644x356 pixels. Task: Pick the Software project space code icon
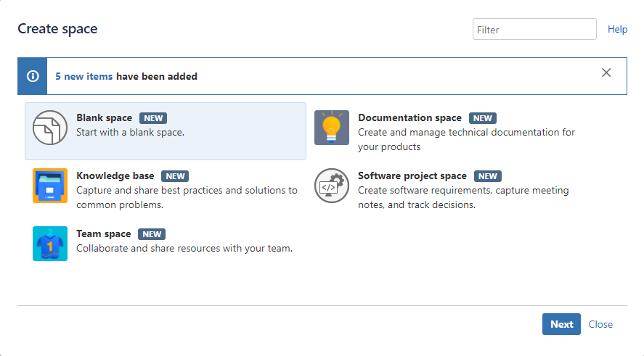[x=332, y=186]
